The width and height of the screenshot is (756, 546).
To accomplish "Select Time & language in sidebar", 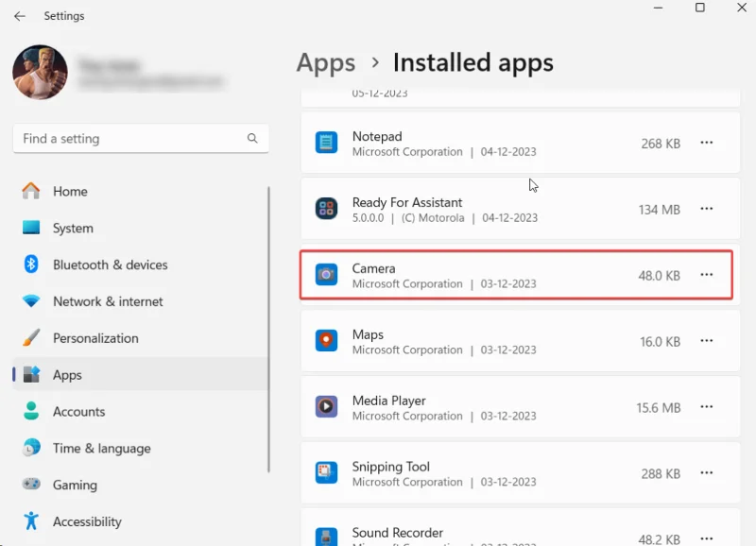I will point(98,448).
